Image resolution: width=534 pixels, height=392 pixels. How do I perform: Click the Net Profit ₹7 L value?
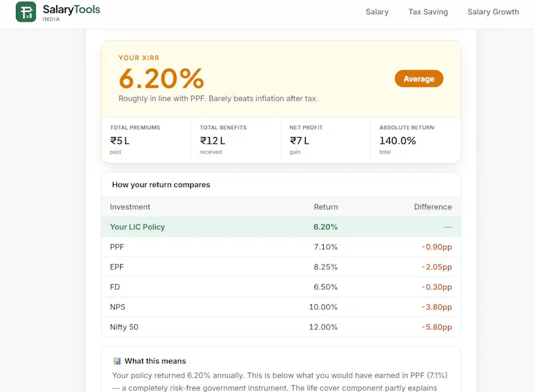[299, 141]
